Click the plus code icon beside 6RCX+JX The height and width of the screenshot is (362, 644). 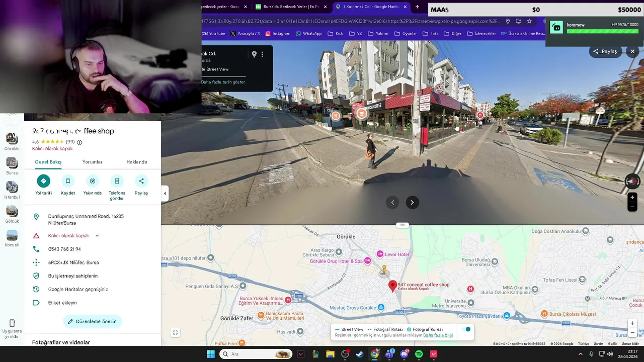[36, 262]
